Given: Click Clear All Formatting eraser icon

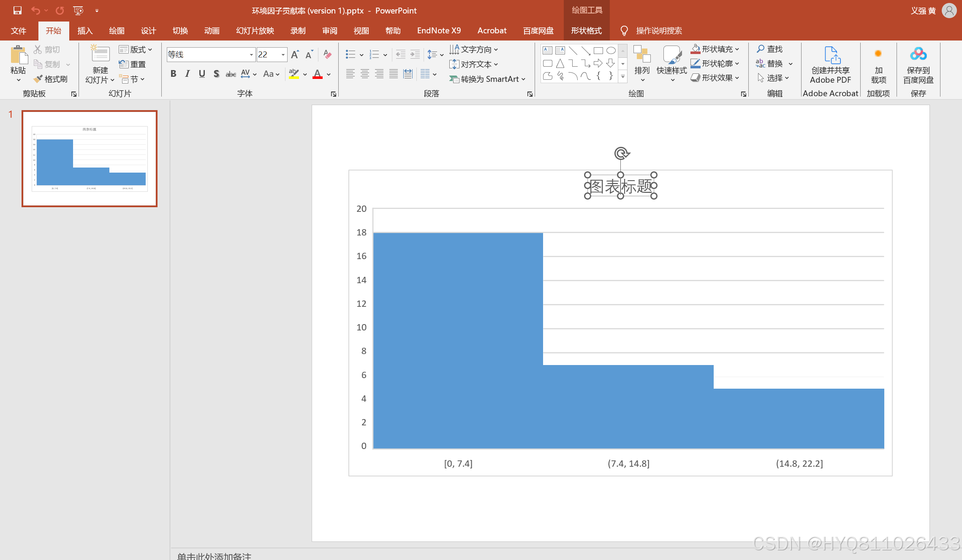Looking at the screenshot, I should pos(327,54).
